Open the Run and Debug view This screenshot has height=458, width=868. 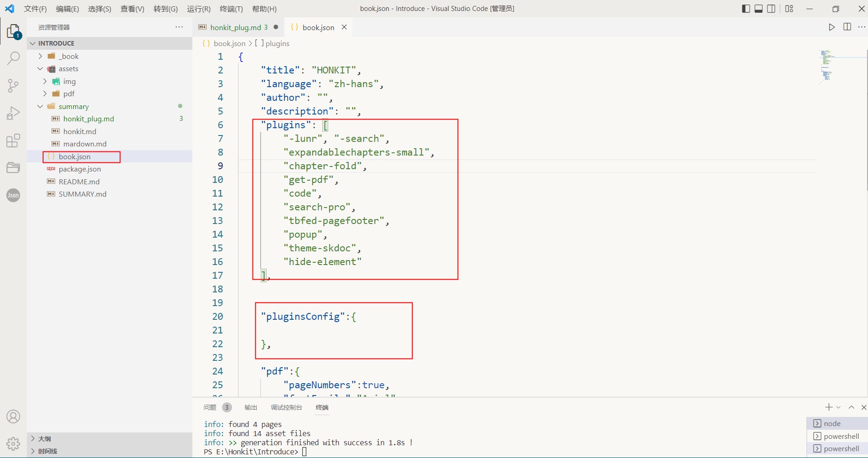(13, 113)
